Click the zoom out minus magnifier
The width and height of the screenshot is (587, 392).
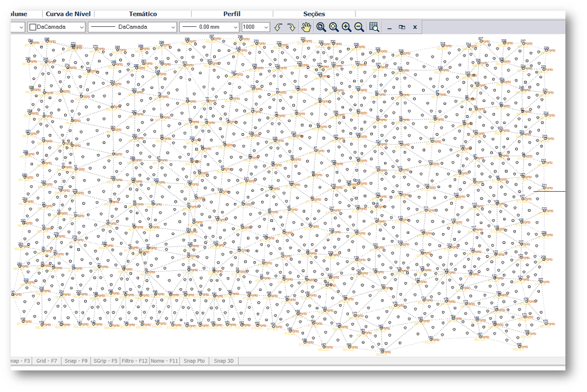359,27
